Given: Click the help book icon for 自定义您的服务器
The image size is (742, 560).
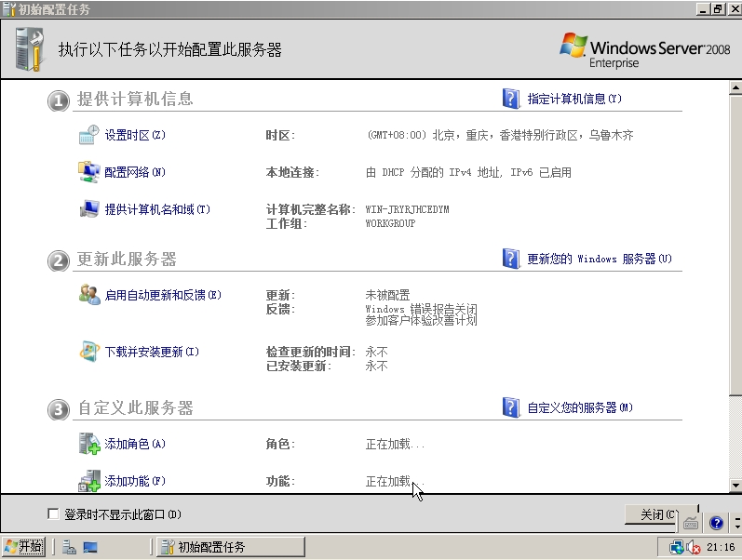Looking at the screenshot, I should tap(511, 407).
